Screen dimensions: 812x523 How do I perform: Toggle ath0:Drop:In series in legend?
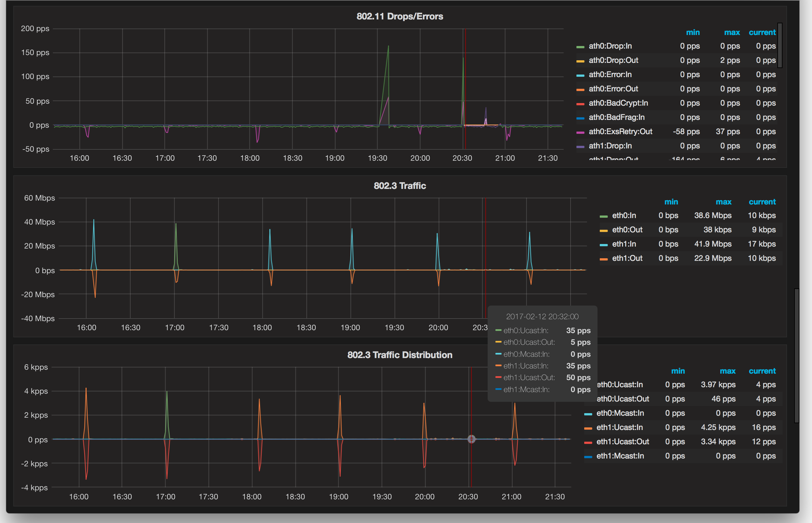tap(610, 46)
